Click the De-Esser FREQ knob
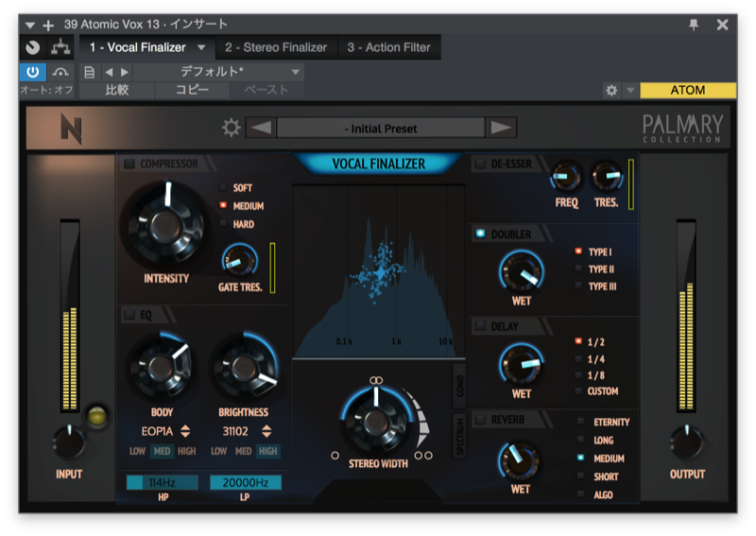 565,177
